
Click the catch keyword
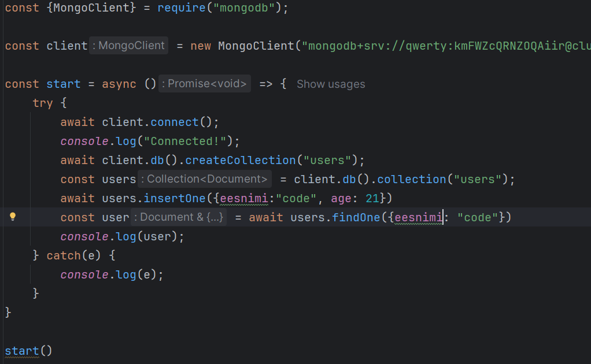(64, 255)
